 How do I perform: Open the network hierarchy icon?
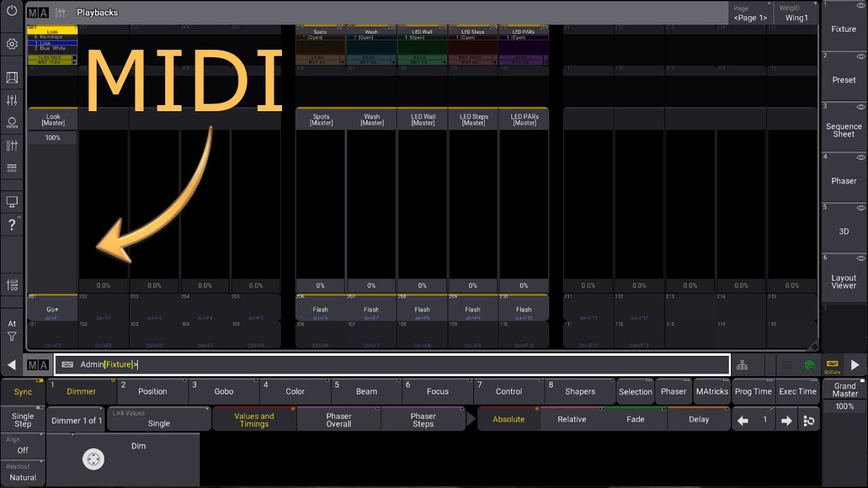743,365
